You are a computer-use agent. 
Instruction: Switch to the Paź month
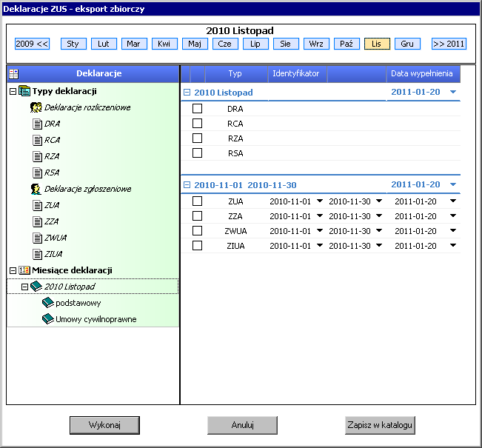click(347, 44)
